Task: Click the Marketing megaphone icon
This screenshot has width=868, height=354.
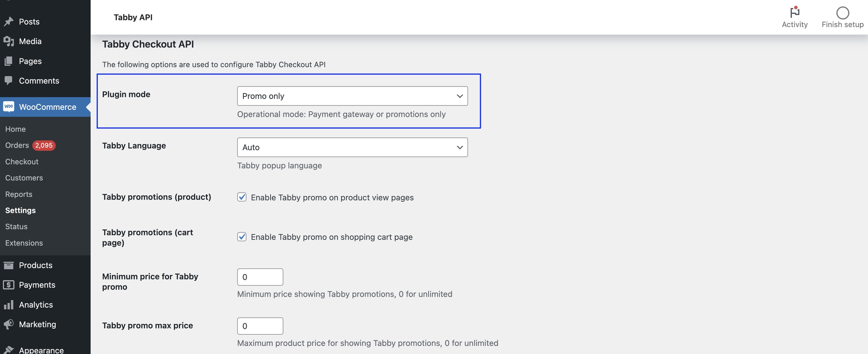Action: tap(8, 324)
